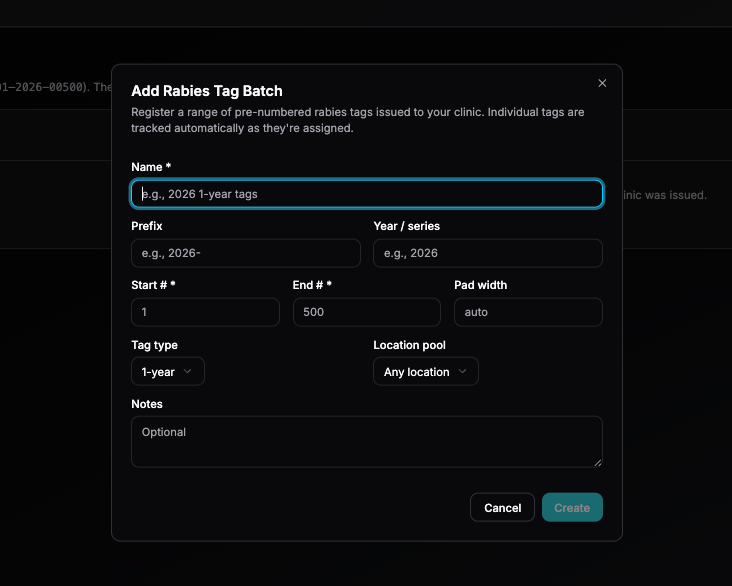Viewport: 732px width, 586px height.
Task: Click the Pad width label
Action: [480, 285]
